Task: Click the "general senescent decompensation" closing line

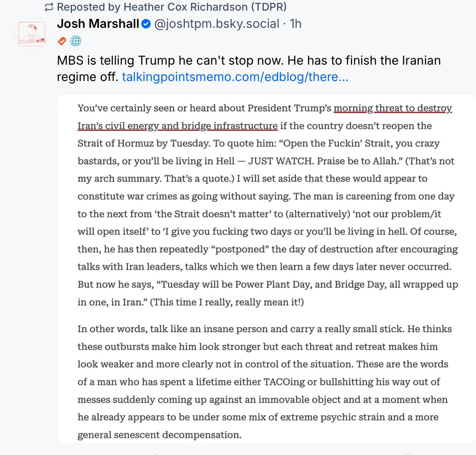Action: click(x=159, y=435)
